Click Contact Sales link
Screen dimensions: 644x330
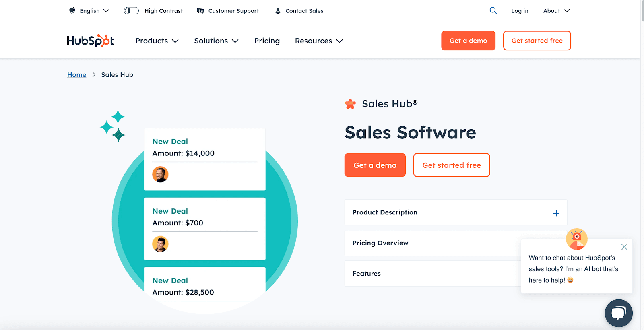point(304,11)
